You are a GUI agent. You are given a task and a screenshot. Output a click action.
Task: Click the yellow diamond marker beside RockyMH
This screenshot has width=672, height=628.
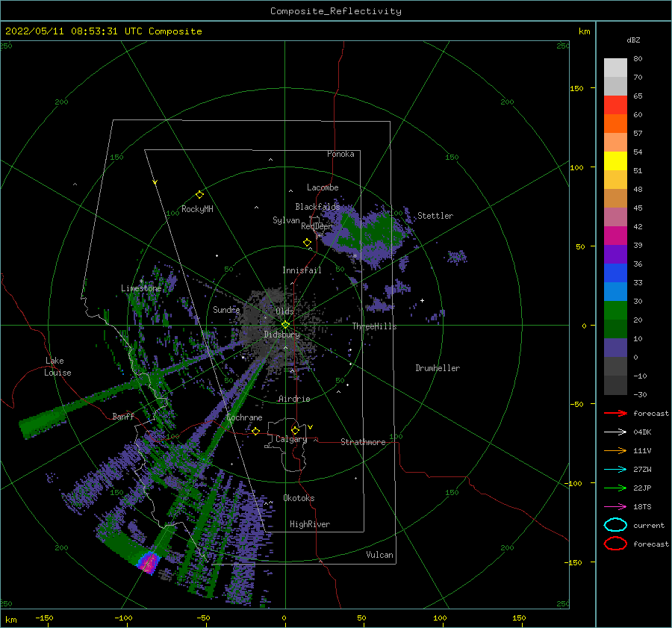point(199,195)
